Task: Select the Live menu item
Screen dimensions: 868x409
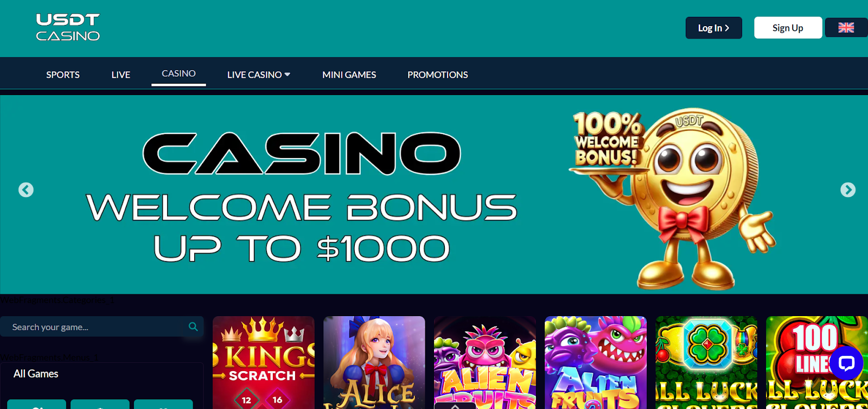Action: coord(121,74)
